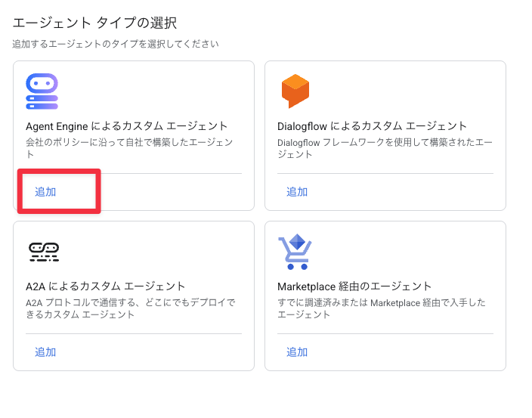Click 追加 under the Dialogflow card
Image resolution: width=532 pixels, height=418 pixels.
point(297,192)
